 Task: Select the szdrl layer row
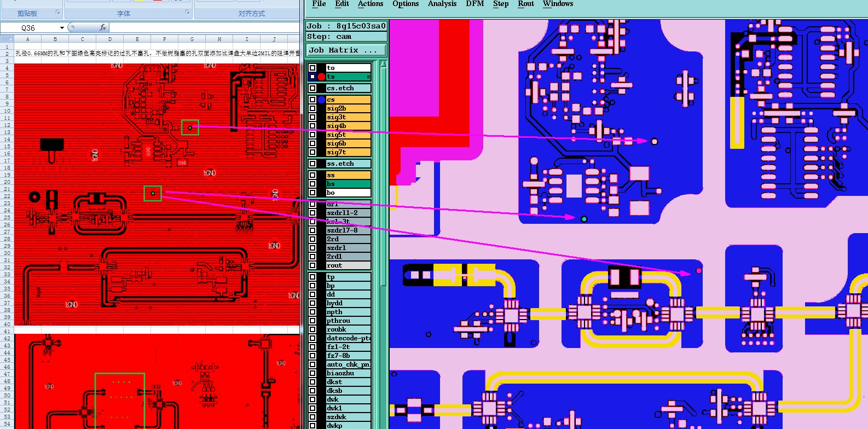tap(349, 248)
